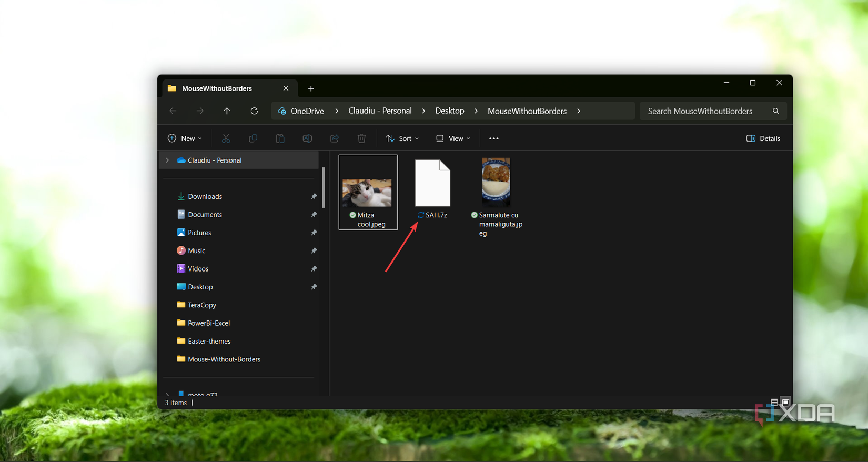Click the Cut scissors icon
The width and height of the screenshot is (868, 462).
(x=226, y=138)
